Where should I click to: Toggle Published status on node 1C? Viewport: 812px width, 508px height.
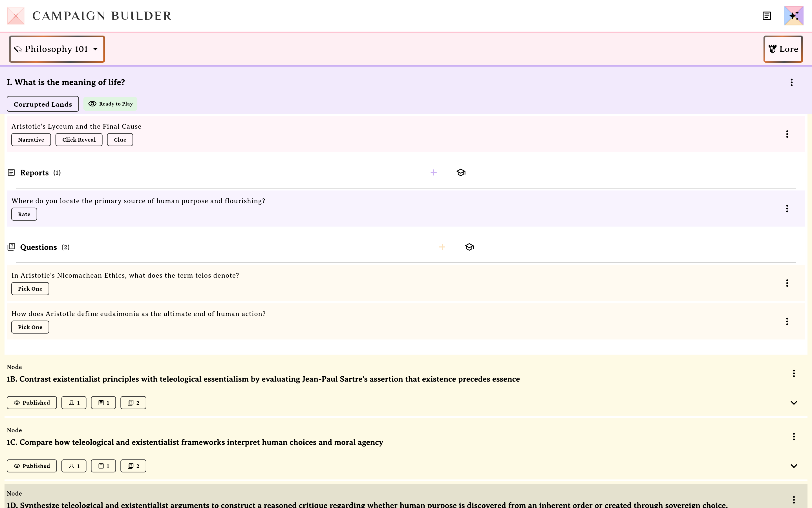click(x=32, y=466)
